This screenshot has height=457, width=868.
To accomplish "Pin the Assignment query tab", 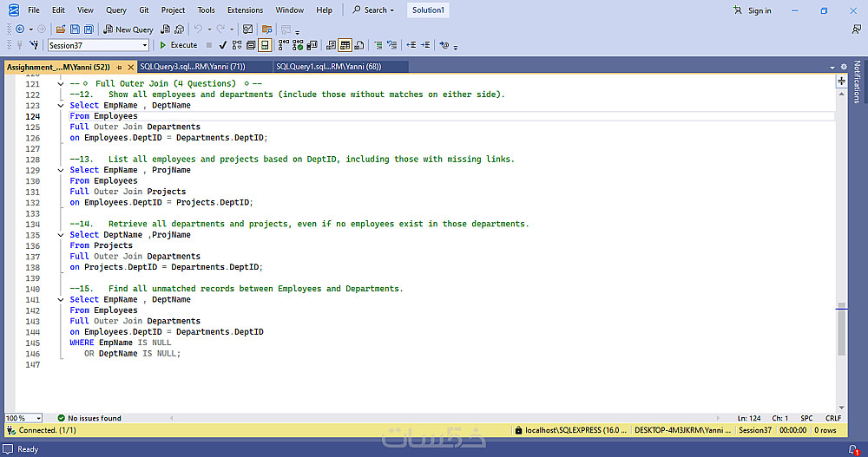I will point(119,67).
